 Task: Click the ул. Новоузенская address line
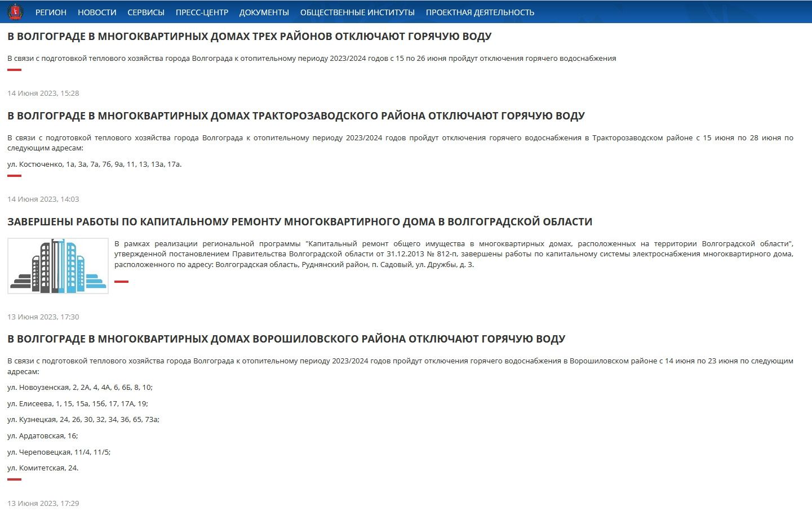coord(79,388)
